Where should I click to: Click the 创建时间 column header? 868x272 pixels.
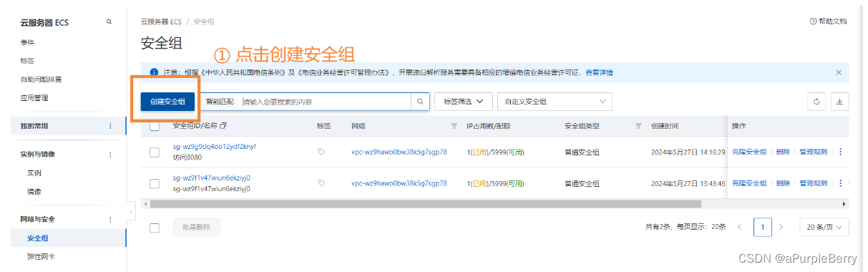(665, 126)
